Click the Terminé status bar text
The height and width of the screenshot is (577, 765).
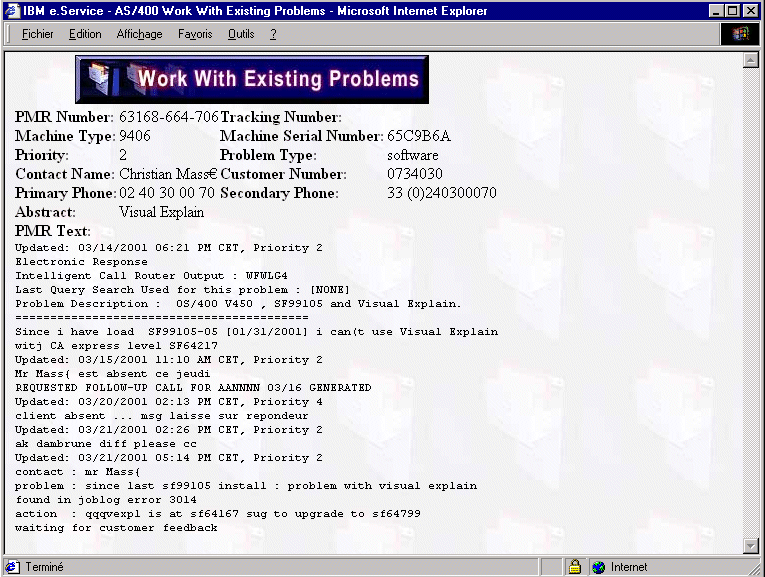(44, 567)
